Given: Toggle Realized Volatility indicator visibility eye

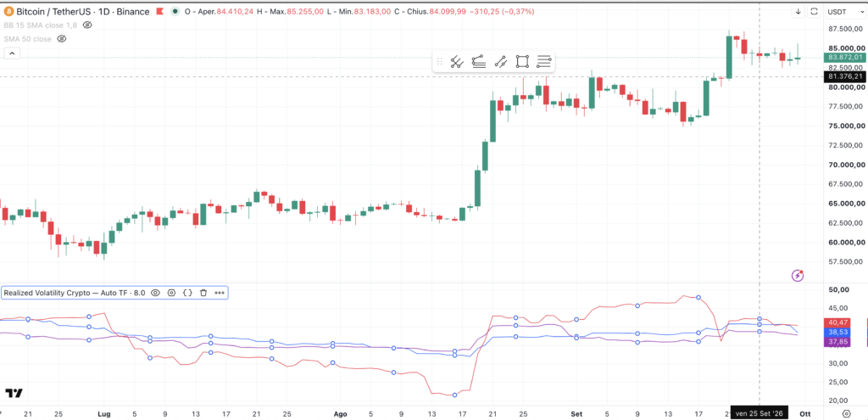Looking at the screenshot, I should tap(156, 293).
